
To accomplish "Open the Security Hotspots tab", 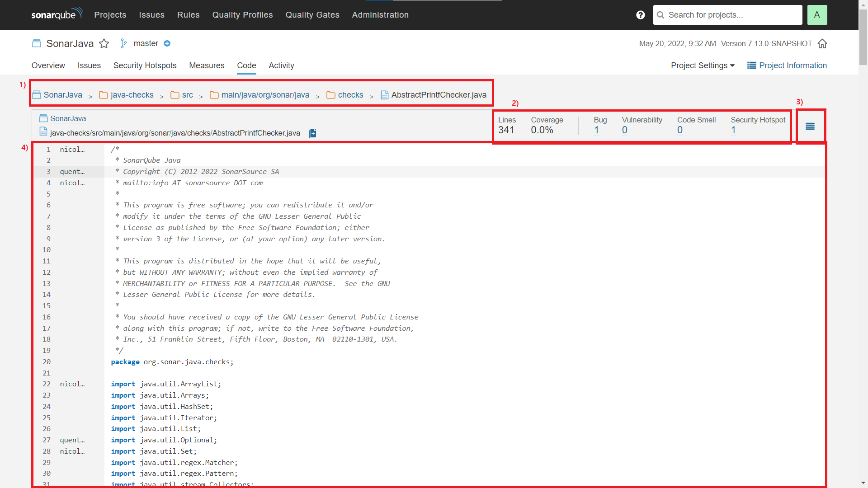I will 145,66.
